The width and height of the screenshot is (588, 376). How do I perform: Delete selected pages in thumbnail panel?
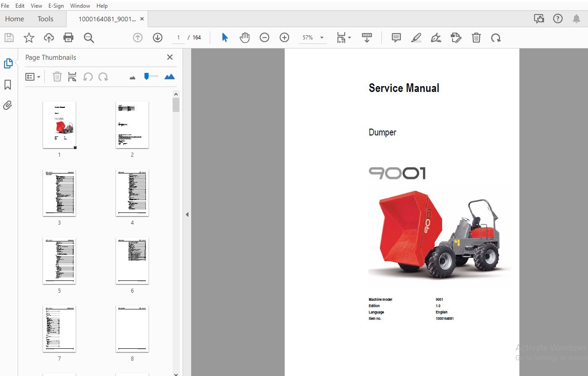[x=57, y=77]
